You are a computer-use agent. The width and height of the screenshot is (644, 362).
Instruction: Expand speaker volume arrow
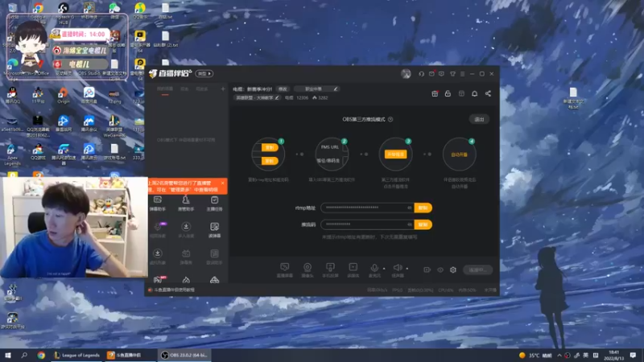tap(407, 269)
